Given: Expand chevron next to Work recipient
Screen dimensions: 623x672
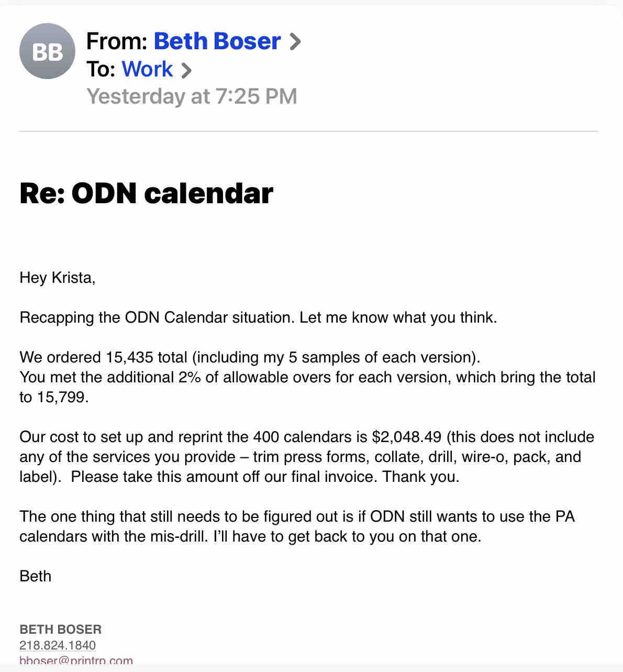Looking at the screenshot, I should click(x=186, y=70).
